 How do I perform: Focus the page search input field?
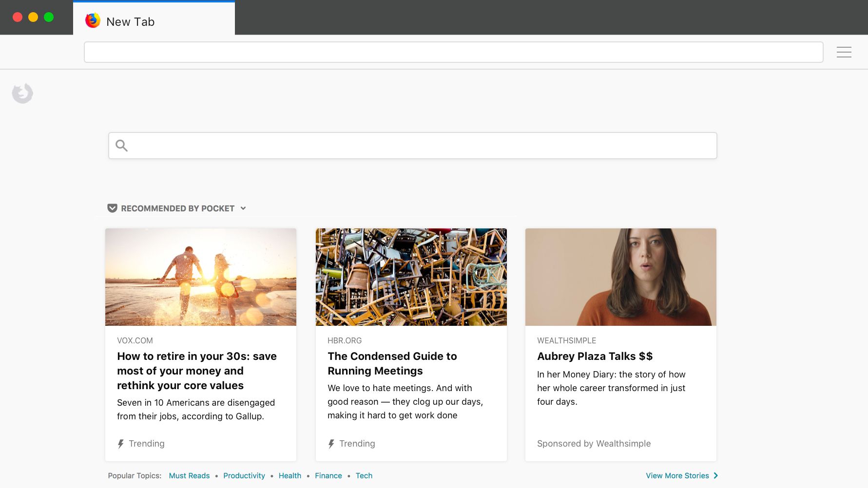point(413,146)
